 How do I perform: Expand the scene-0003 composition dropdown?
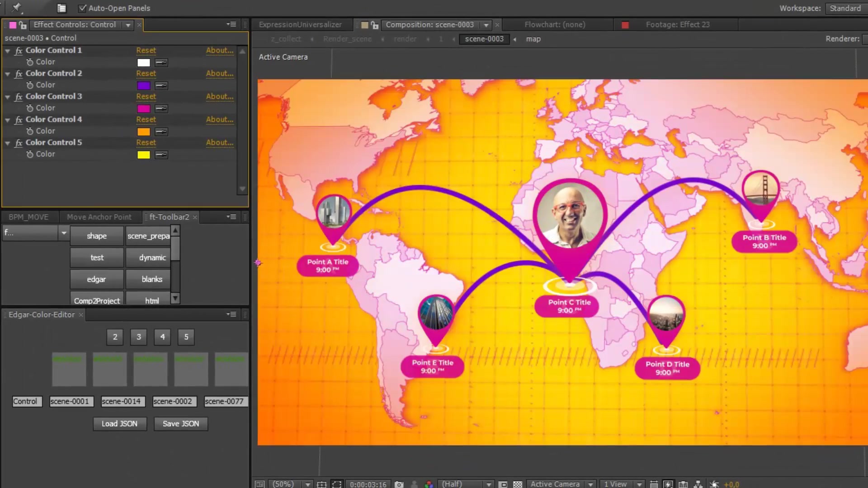pyautogui.click(x=486, y=24)
